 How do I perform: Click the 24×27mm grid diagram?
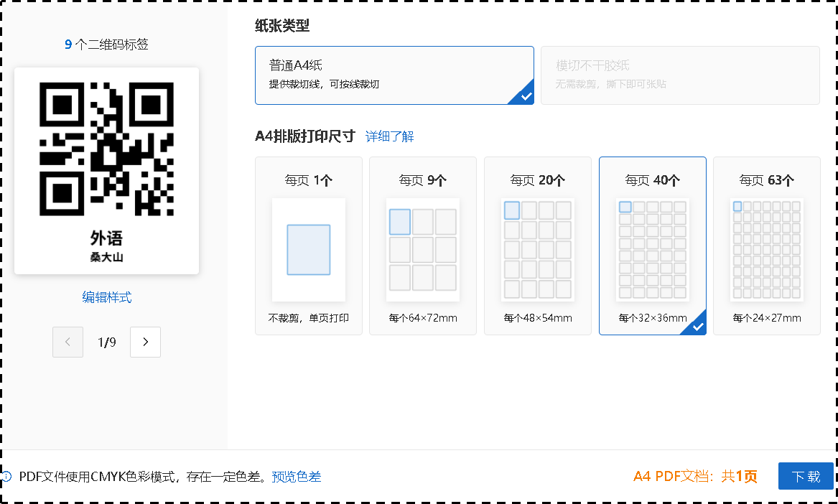pos(767,250)
